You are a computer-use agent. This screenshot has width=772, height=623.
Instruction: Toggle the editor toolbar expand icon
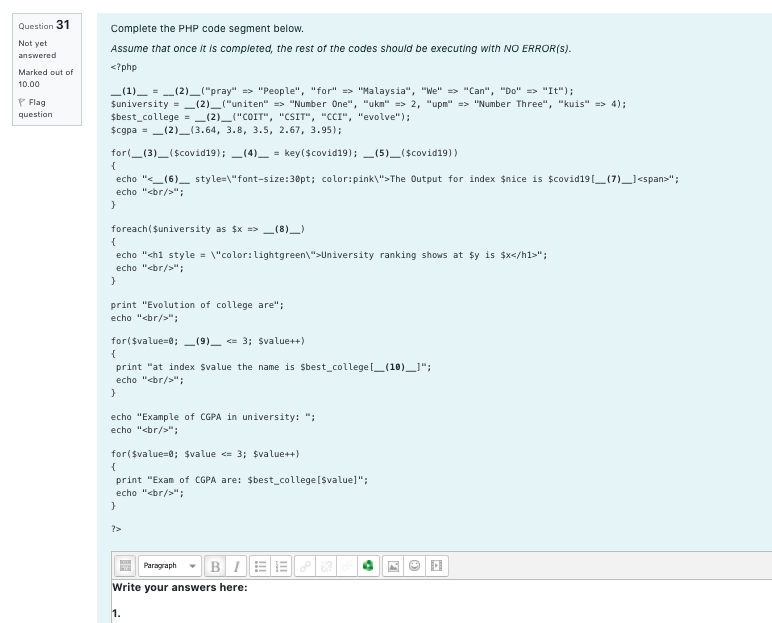coord(126,566)
